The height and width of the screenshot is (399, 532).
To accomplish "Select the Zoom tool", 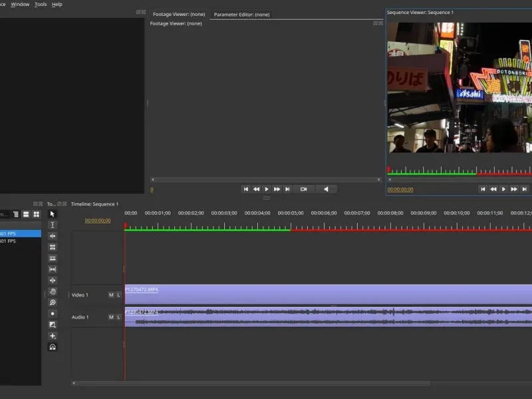I will point(53,303).
